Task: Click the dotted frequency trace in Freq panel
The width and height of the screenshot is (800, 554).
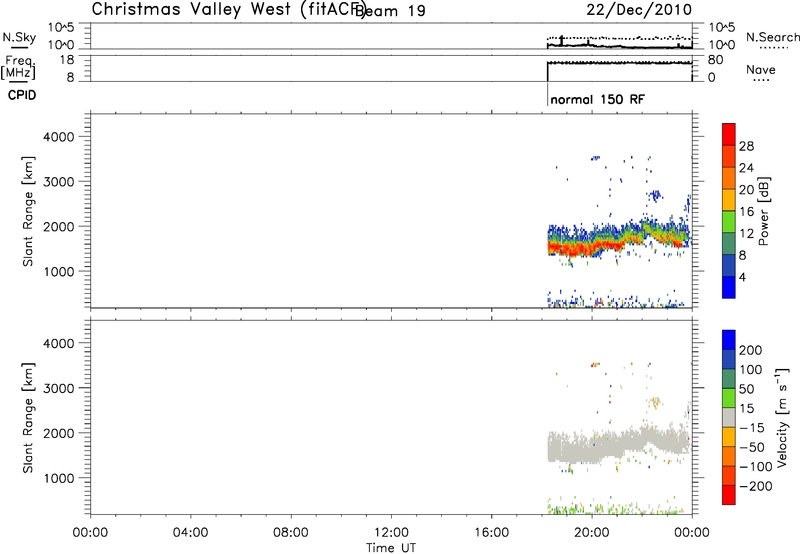Action: (x=619, y=63)
